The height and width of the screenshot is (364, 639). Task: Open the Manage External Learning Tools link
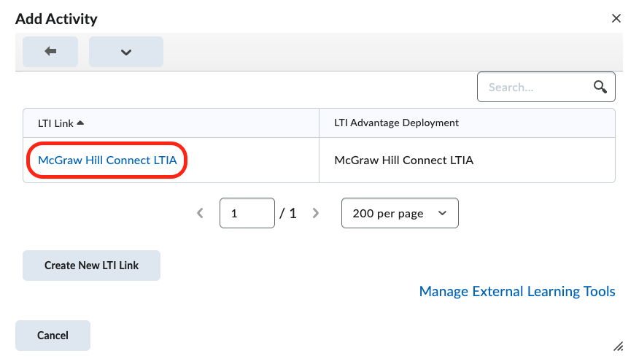coord(517,292)
